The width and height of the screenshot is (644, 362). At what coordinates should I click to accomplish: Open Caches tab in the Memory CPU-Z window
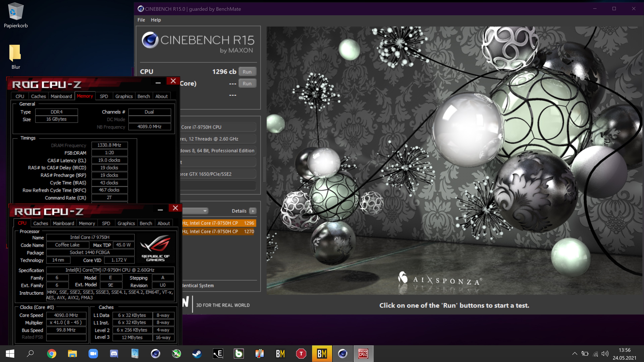pos(39,96)
